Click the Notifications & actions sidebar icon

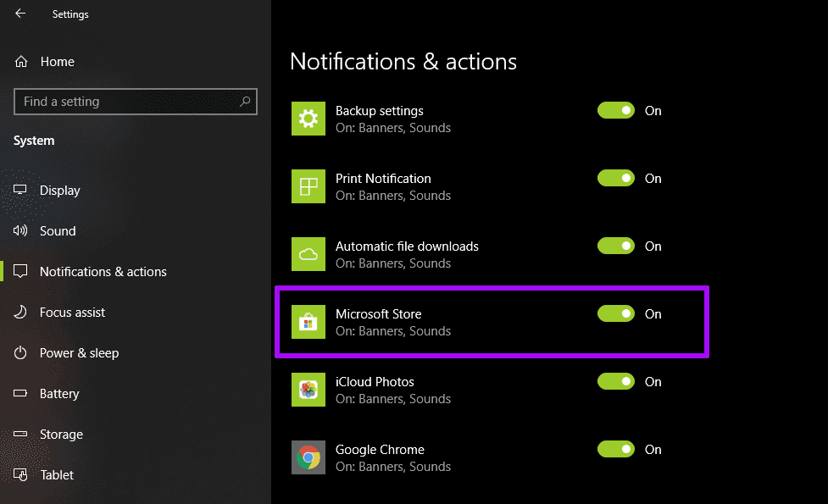20,271
